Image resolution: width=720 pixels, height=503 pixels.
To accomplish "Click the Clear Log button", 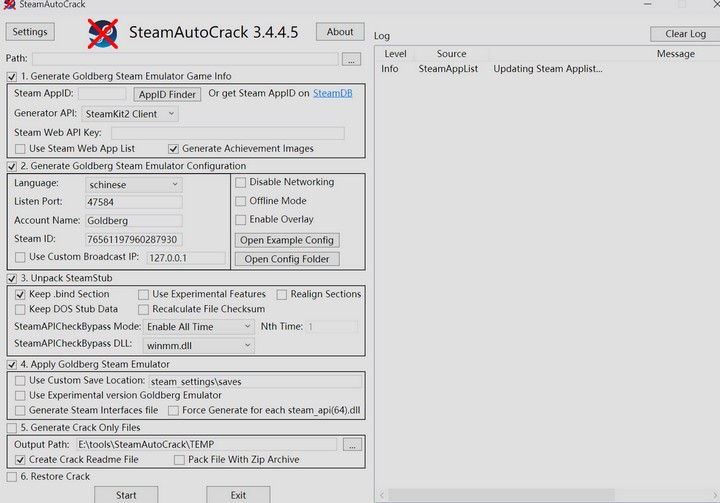I will coord(685,34).
